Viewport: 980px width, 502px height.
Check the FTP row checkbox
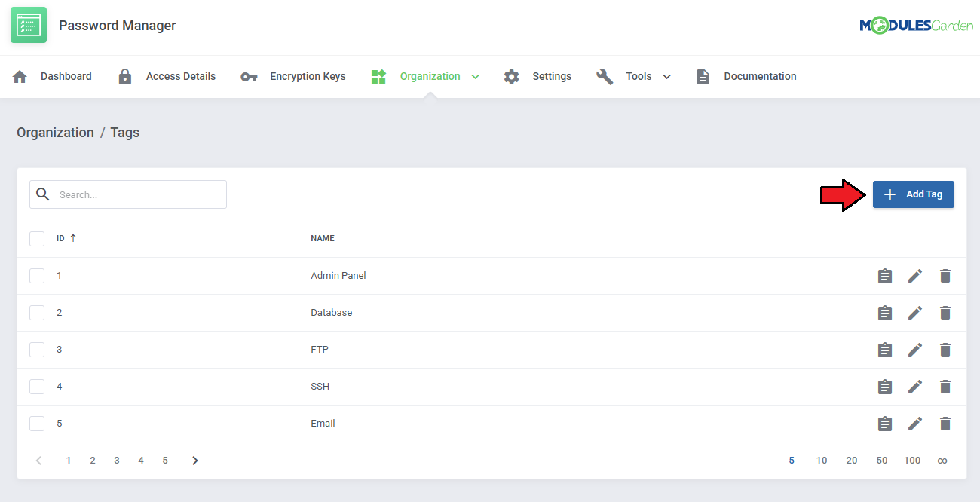coord(37,350)
